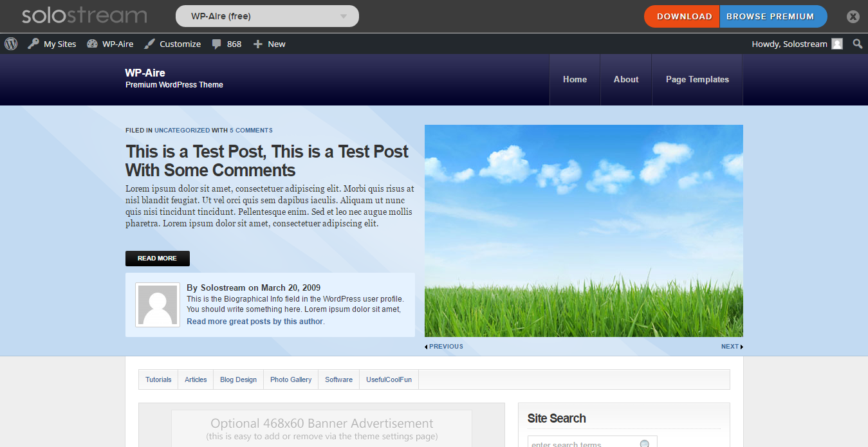Image resolution: width=868 pixels, height=447 pixels.
Task: Click the By Solostream on March 20, 2009 byline
Action: click(x=254, y=287)
